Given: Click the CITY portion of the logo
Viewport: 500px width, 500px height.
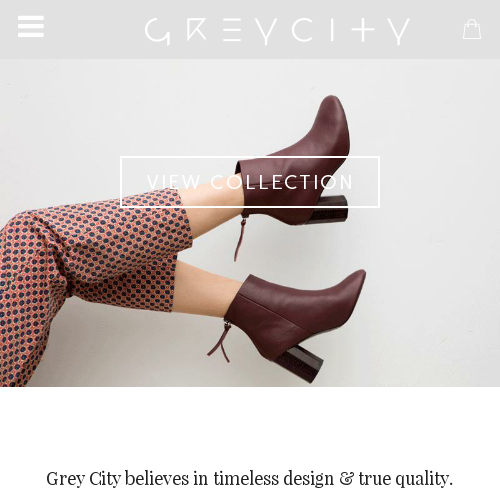Looking at the screenshot, I should tap(351, 31).
